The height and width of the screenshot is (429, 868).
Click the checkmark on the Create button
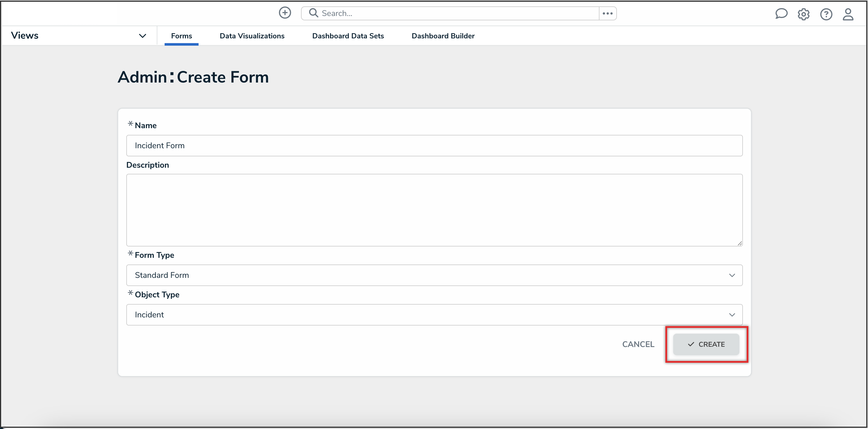click(691, 344)
